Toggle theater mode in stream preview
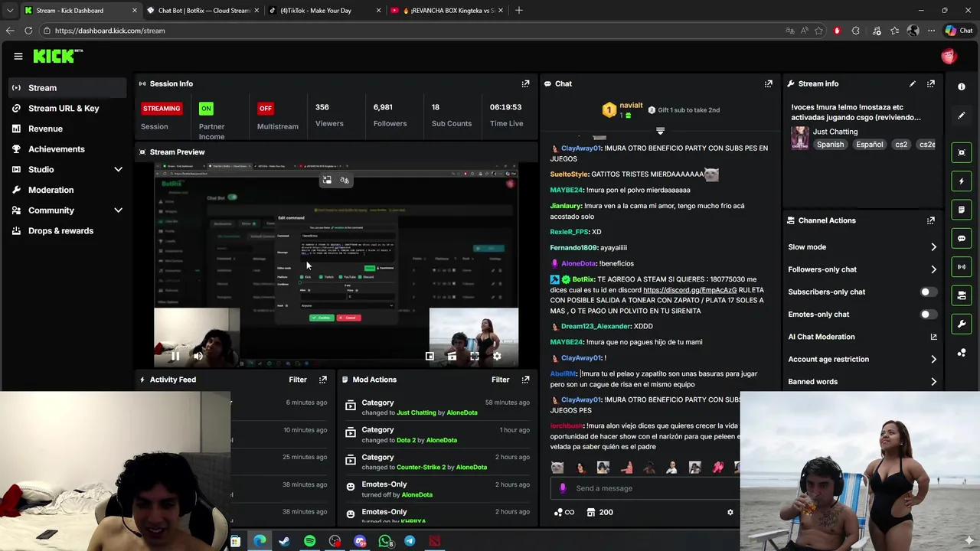Viewport: 980px width, 551px height. [452, 356]
